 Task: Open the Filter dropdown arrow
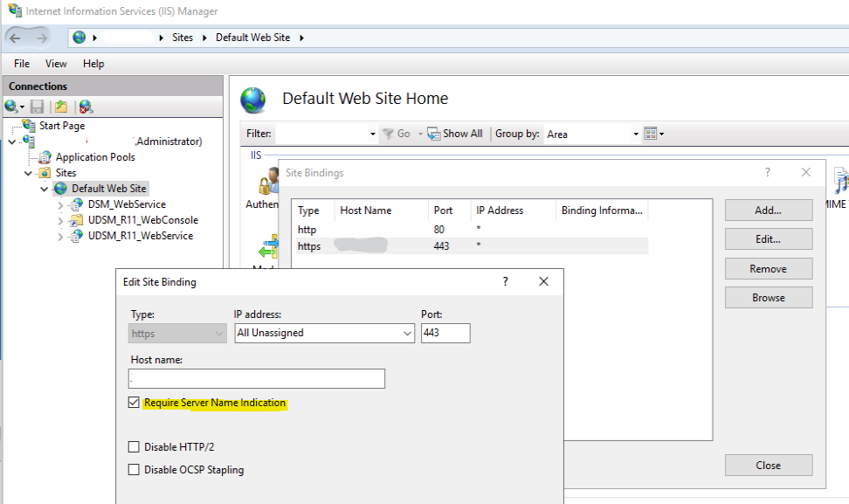click(372, 134)
